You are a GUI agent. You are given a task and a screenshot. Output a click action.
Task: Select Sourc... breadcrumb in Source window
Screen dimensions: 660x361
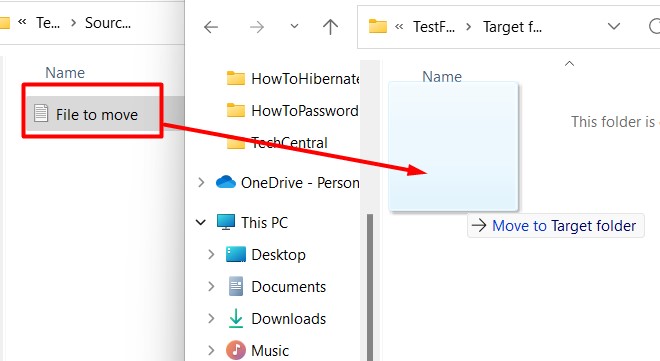click(x=108, y=23)
